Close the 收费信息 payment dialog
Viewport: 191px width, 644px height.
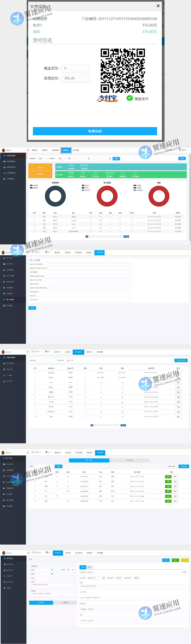point(158,6)
